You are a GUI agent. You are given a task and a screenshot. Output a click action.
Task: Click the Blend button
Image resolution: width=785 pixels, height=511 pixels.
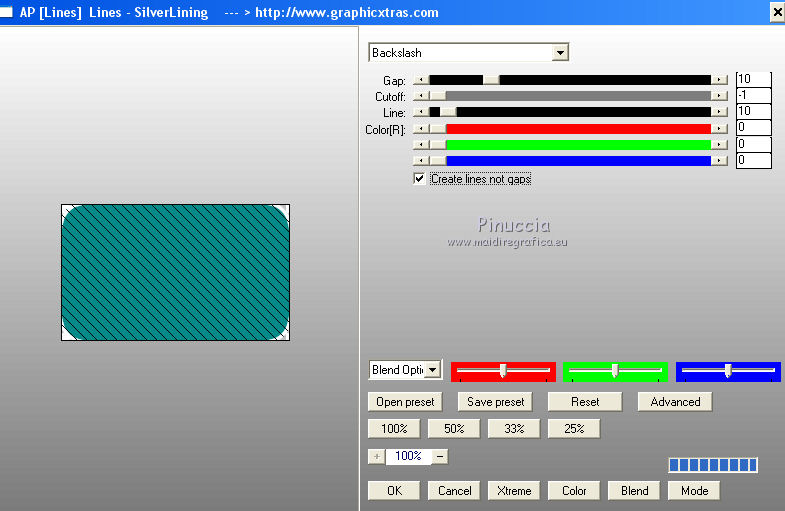tap(634, 491)
